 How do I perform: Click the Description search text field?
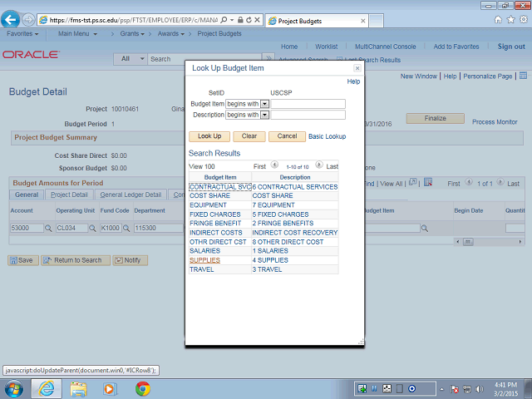[308, 115]
